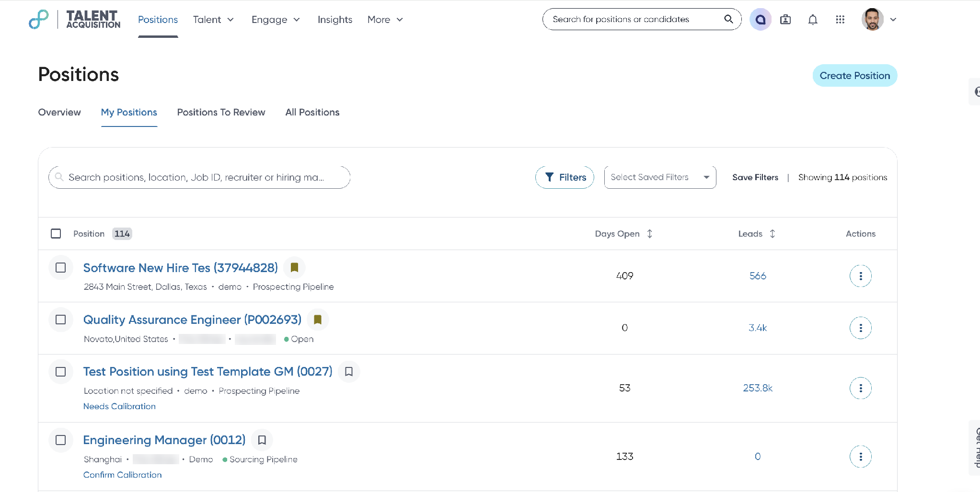Open actions menu for Engineering Manager
Image resolution: width=980 pixels, height=492 pixels.
(x=861, y=457)
